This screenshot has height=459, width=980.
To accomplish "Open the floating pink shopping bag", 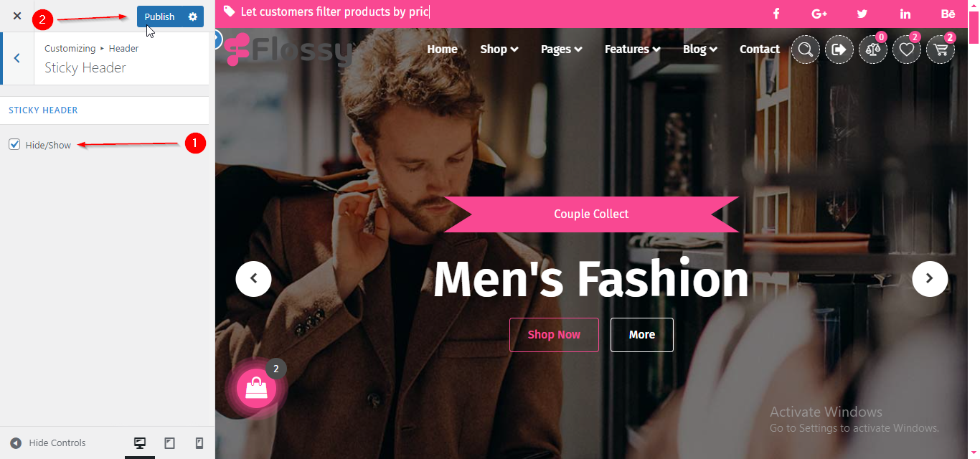I will pos(256,389).
